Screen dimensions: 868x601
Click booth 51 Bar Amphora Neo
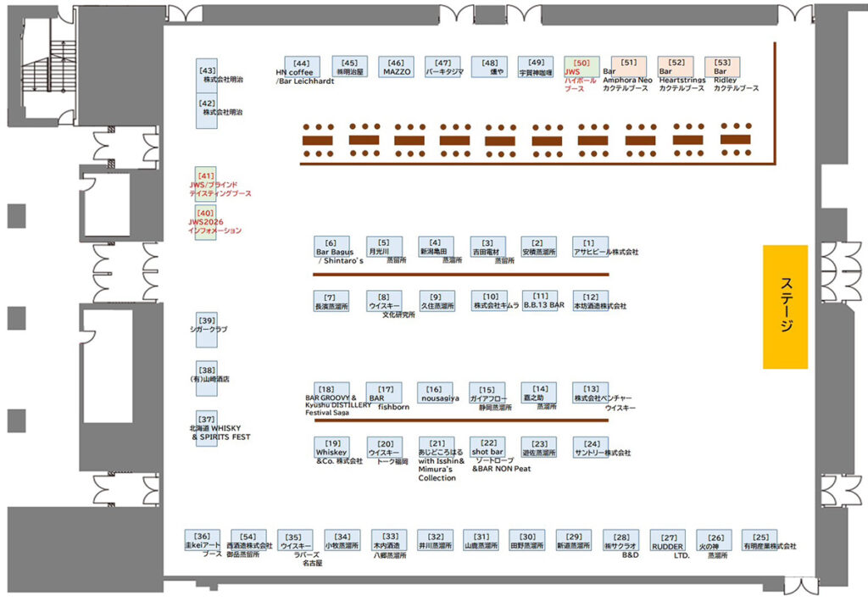pos(628,68)
